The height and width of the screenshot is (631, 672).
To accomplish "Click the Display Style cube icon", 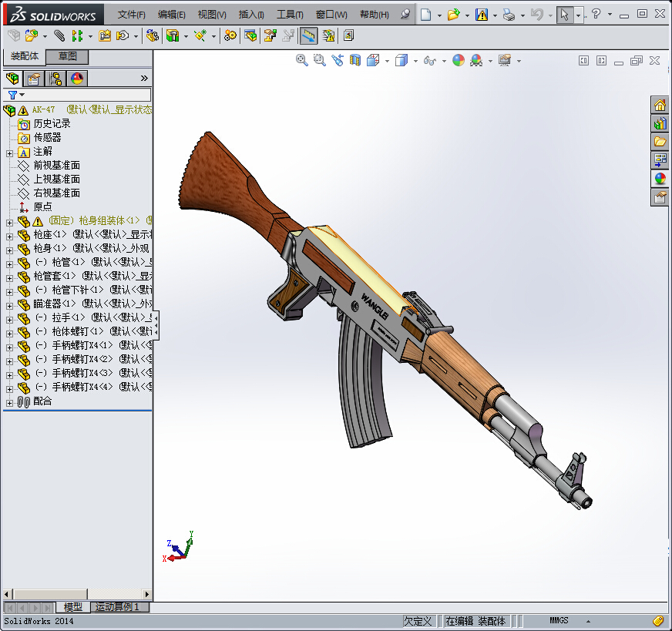I will point(402,60).
